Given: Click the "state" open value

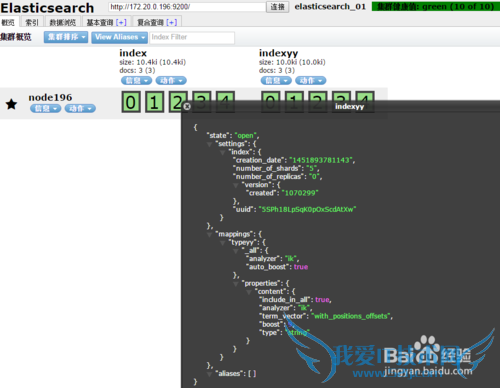Looking at the screenshot, I should [246, 135].
